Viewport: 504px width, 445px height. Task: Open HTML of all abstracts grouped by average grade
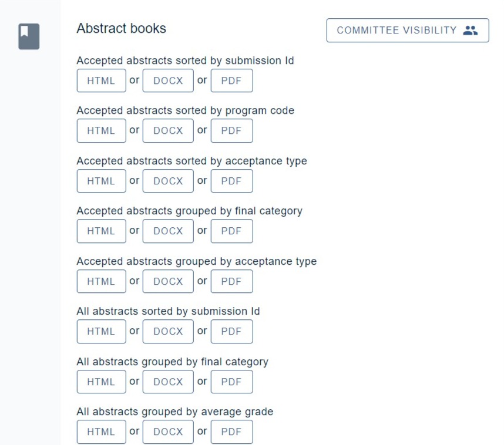(x=101, y=432)
